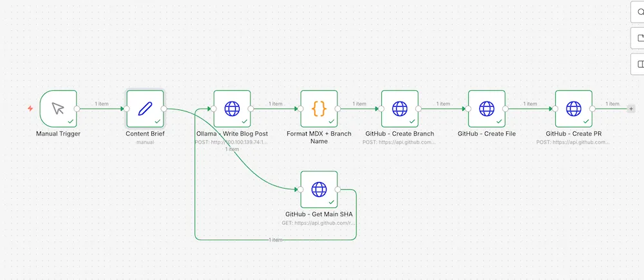Click the success checkmark on GitHub - Create Branch
Viewport: 644px width, 280px height.
click(412, 122)
